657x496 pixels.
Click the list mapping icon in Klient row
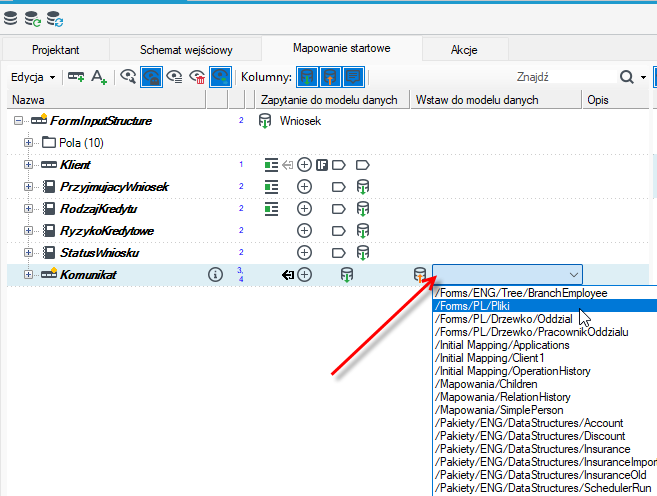tap(271, 165)
